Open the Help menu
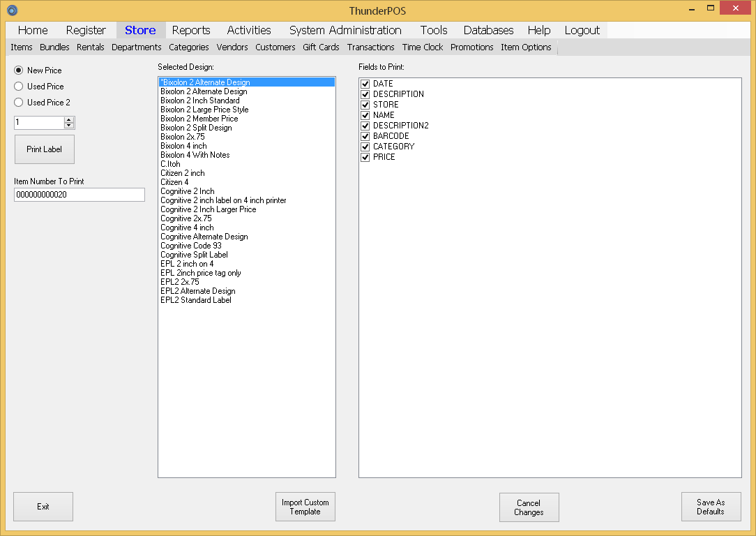The image size is (756, 536). (x=539, y=30)
